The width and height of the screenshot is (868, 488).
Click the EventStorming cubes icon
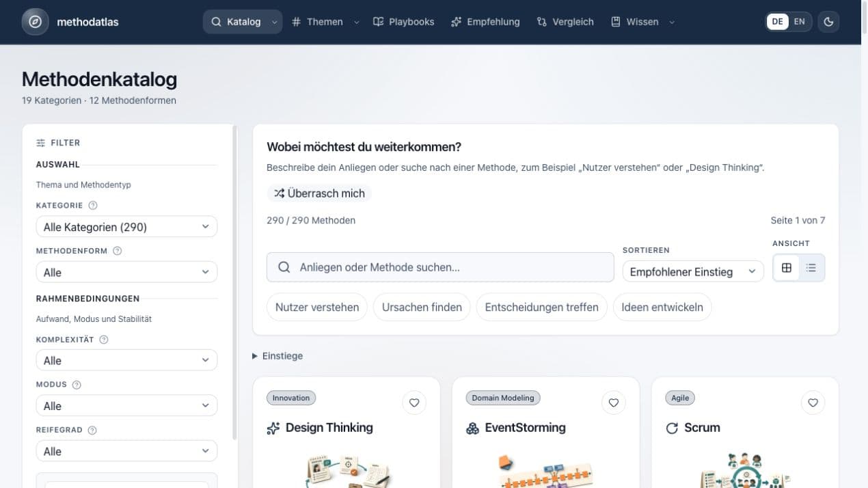tap(472, 429)
